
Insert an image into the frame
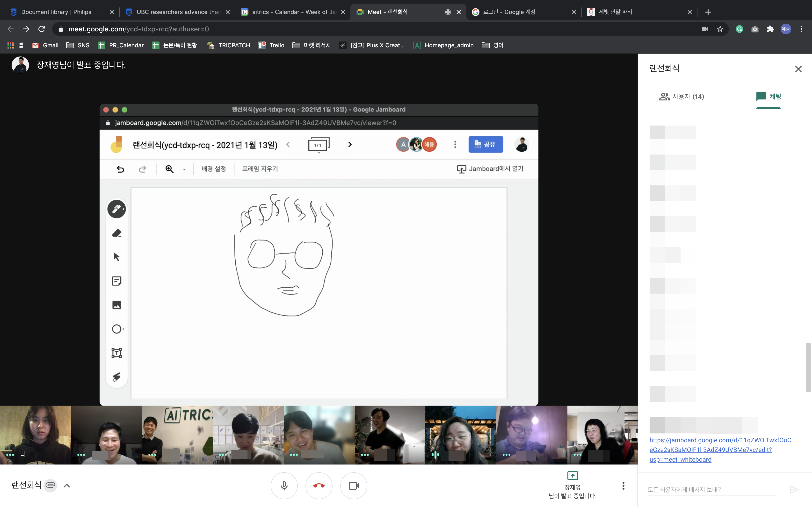[x=116, y=305]
